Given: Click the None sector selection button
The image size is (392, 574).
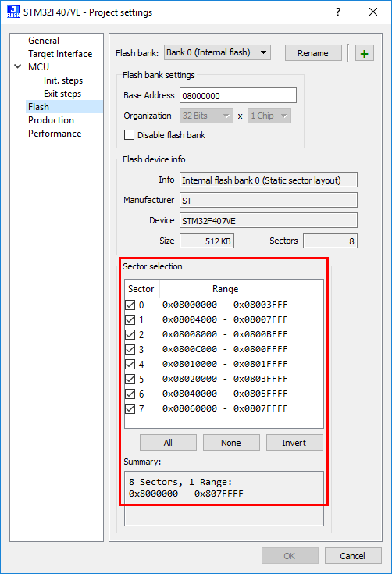Looking at the screenshot, I should click(231, 443).
